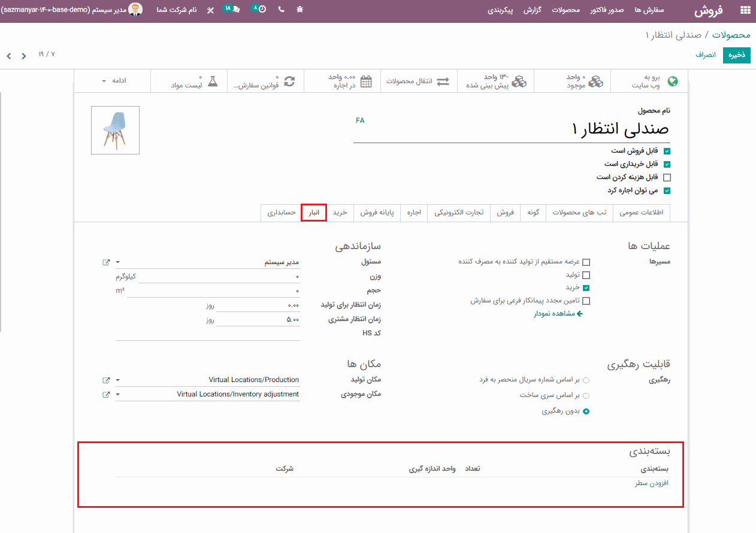Image resolution: width=756 pixels, height=533 pixels.
Task: Click the globe 'برو به وب سایت' stat button
Action: (x=649, y=81)
